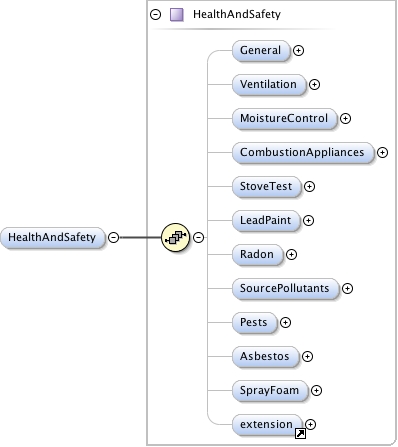Expand the CombustionAppliances element
398x447 pixels.
(x=382, y=153)
